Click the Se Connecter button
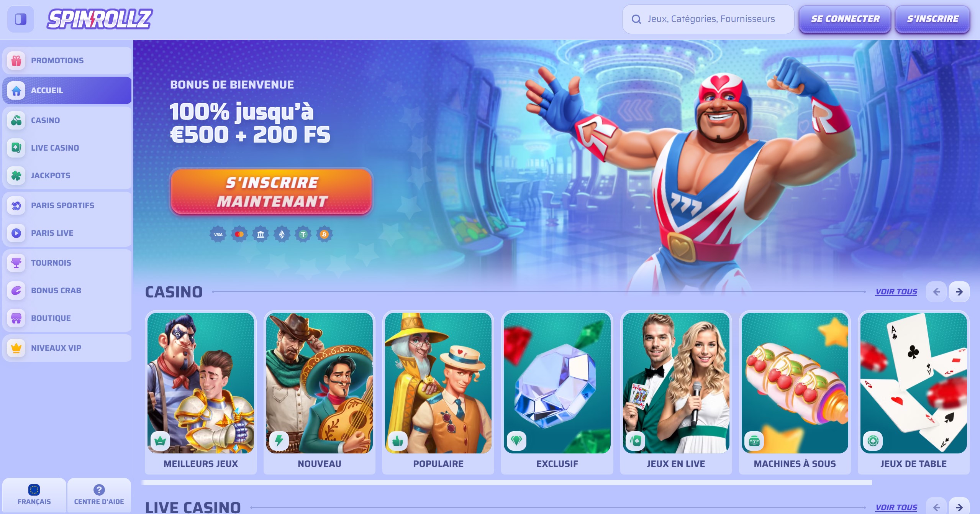The width and height of the screenshot is (980, 514). (845, 19)
